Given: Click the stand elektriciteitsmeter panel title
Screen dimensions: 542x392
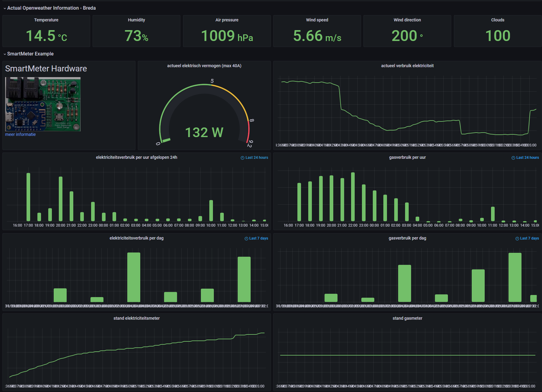Looking at the screenshot, I should (136, 318).
